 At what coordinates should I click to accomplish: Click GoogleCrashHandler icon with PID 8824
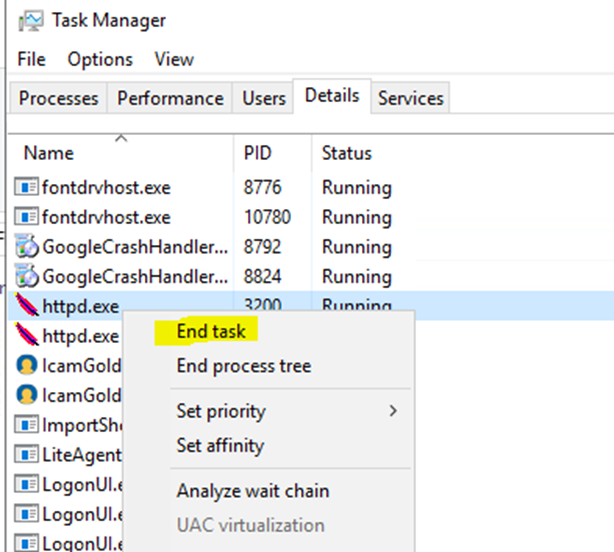pos(26,276)
